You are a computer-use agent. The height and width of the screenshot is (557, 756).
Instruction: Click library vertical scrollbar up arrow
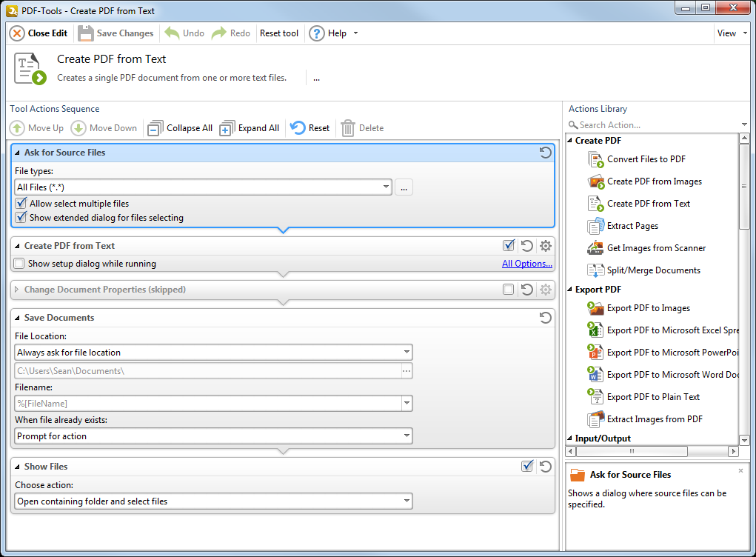click(x=744, y=139)
